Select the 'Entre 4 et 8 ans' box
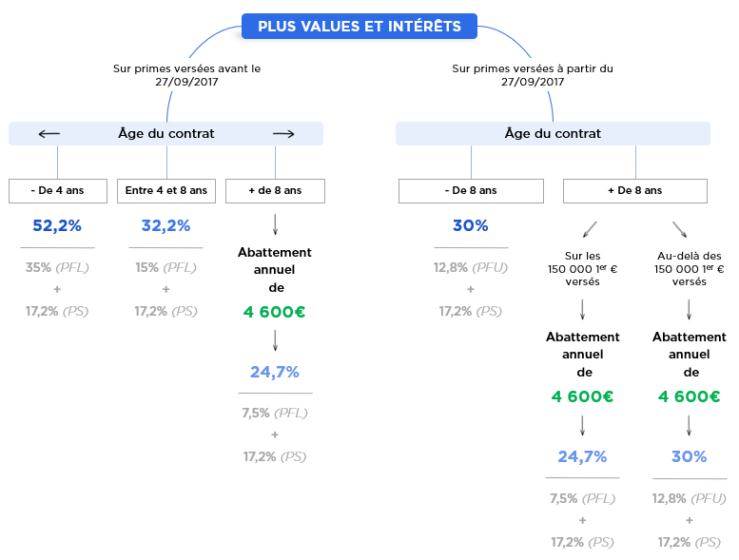 click(x=166, y=191)
